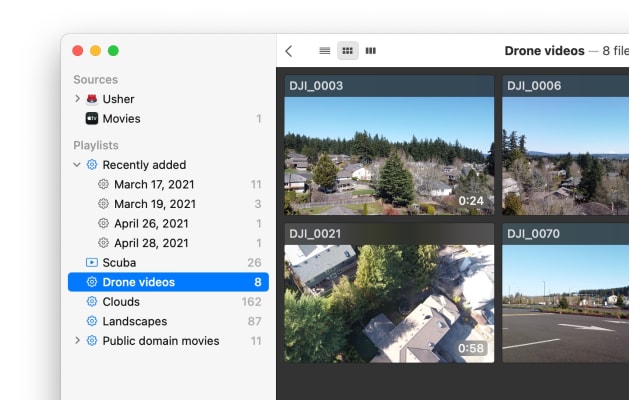The width and height of the screenshot is (640, 400).
Task: Click the Drone videos gear icon
Action: point(92,282)
